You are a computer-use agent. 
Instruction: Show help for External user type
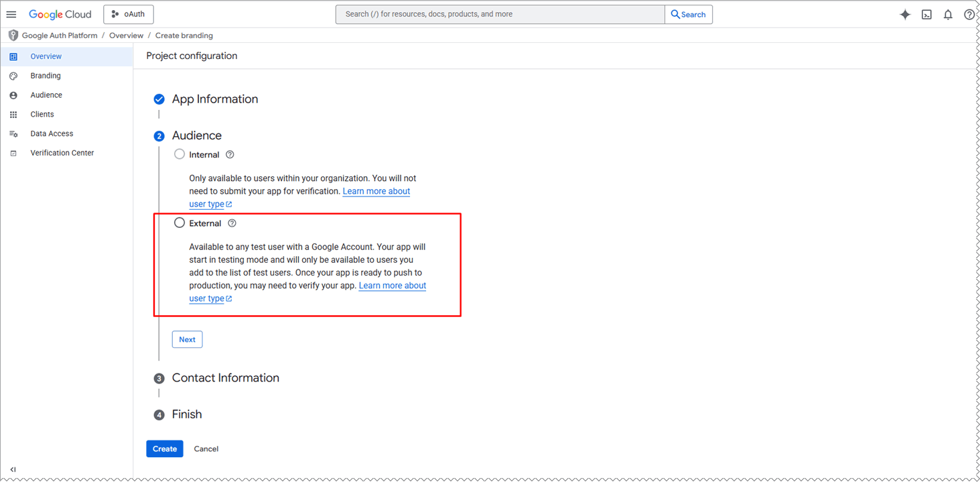pos(232,223)
